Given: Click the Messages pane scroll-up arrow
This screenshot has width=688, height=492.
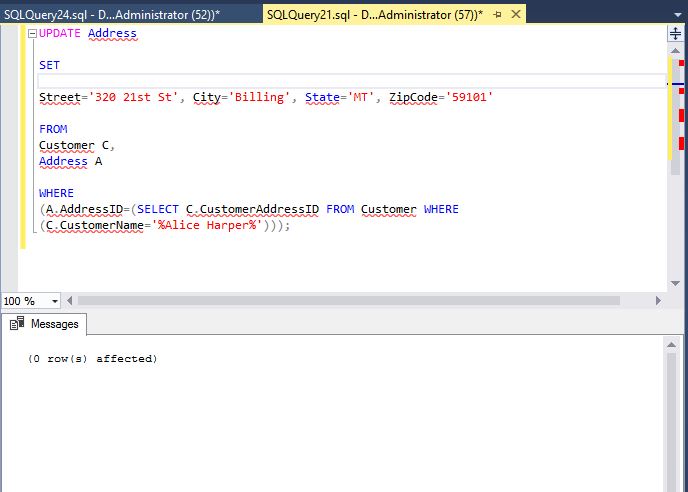Looking at the screenshot, I should pyautogui.click(x=675, y=345).
